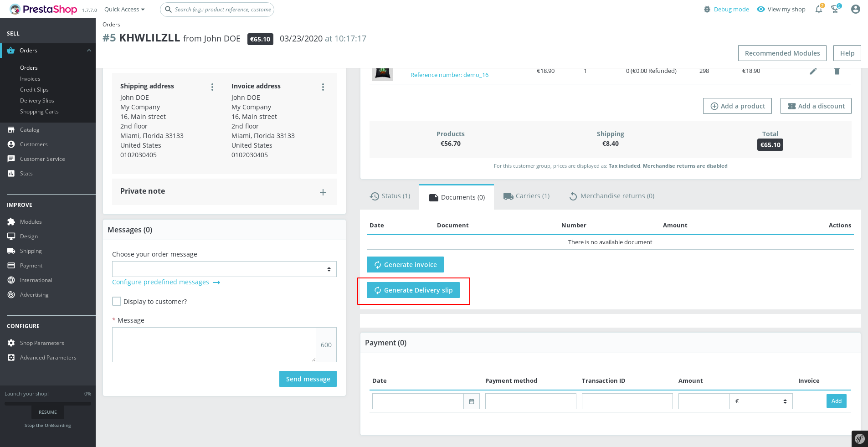This screenshot has width=868, height=447.
Task: Click the trophy gamification icon
Action: [x=835, y=10]
